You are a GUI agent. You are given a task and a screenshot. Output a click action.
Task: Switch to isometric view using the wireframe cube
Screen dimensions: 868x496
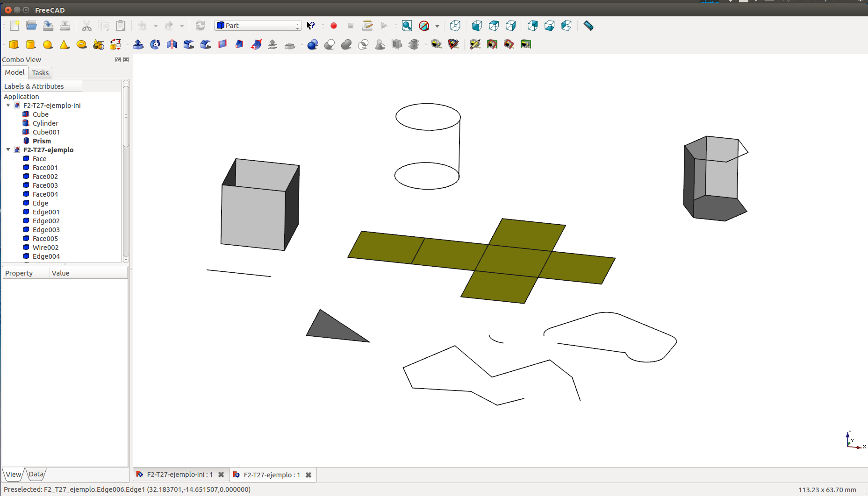tap(455, 26)
